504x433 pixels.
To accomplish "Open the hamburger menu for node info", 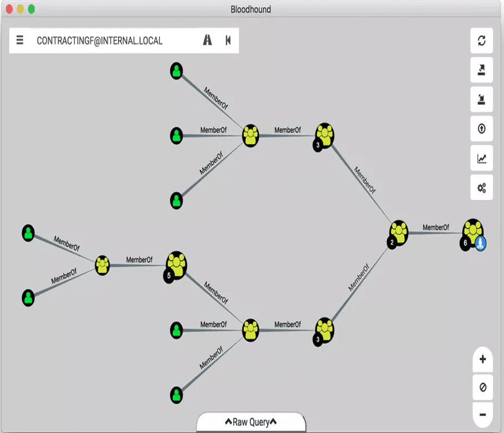I will point(20,41).
